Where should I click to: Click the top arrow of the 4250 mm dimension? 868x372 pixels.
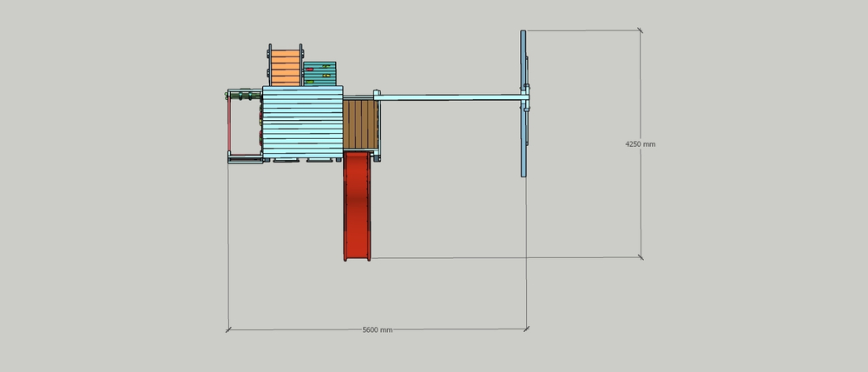[641, 33]
